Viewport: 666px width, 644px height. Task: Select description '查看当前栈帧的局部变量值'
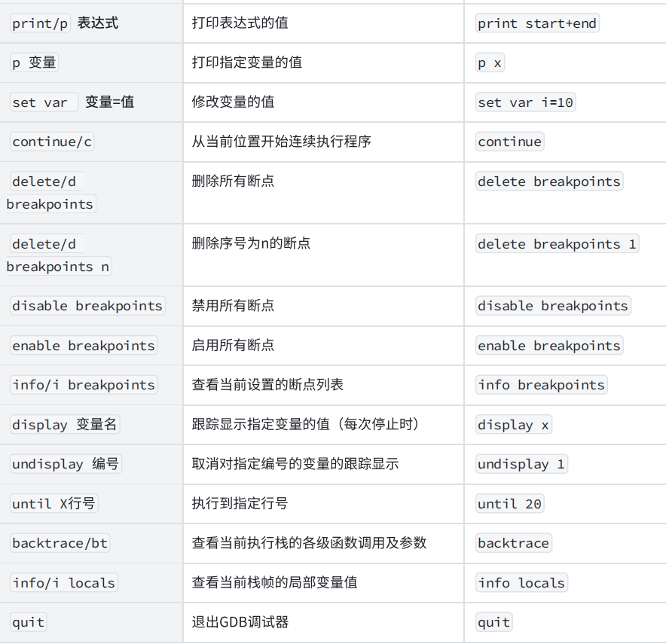pyautogui.click(x=274, y=582)
